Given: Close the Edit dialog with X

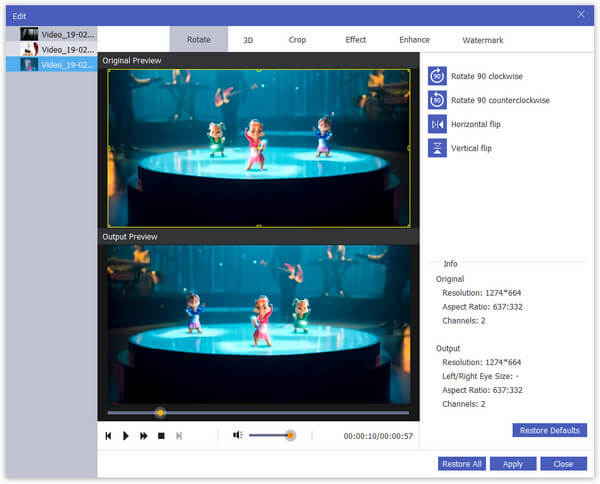Looking at the screenshot, I should click(581, 15).
